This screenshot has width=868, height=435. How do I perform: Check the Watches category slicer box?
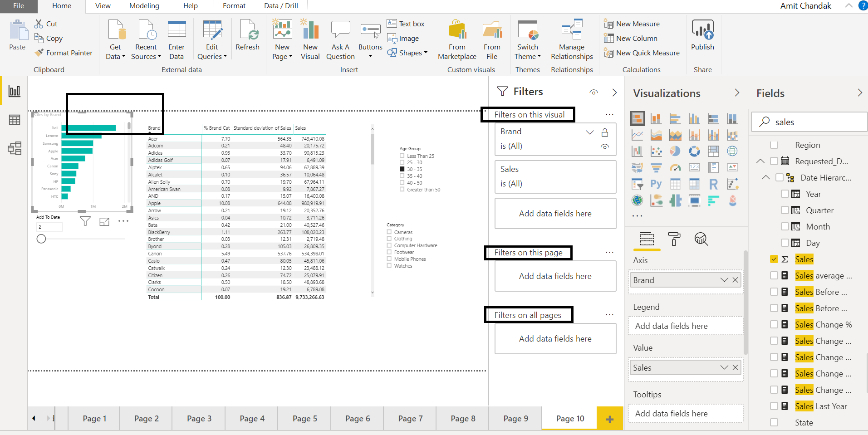(389, 266)
